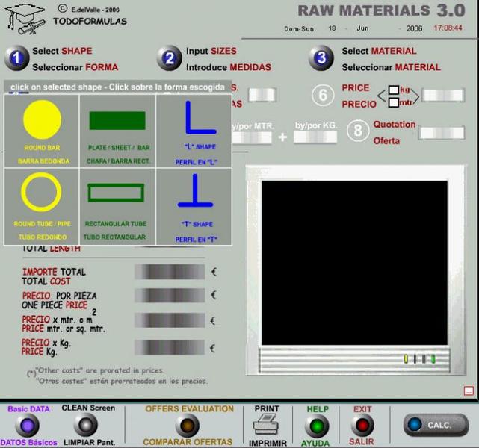Click the Clean Screen grey button
The image size is (479, 448).
86,425
